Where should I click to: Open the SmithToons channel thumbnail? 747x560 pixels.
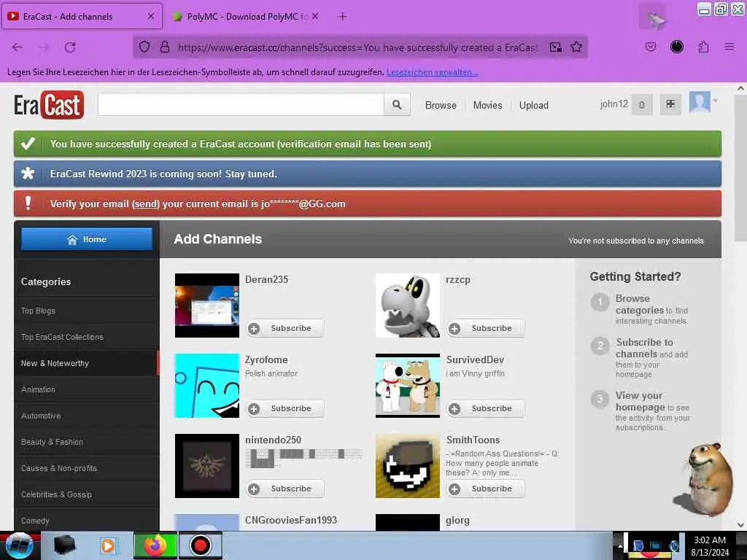pos(407,466)
